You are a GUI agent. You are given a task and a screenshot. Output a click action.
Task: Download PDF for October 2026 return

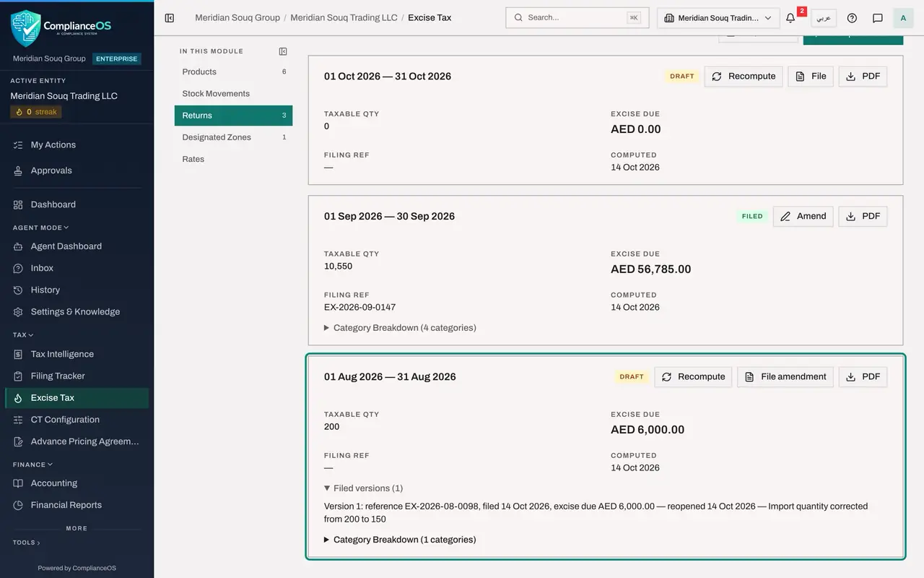pyautogui.click(x=863, y=77)
